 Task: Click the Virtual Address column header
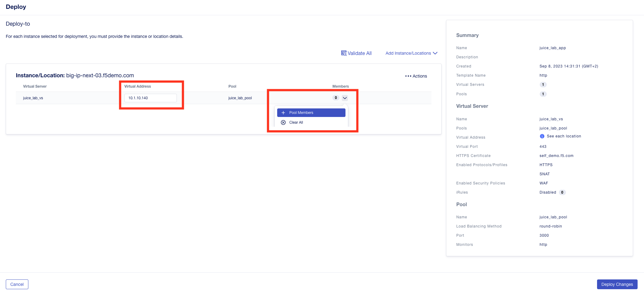(138, 86)
